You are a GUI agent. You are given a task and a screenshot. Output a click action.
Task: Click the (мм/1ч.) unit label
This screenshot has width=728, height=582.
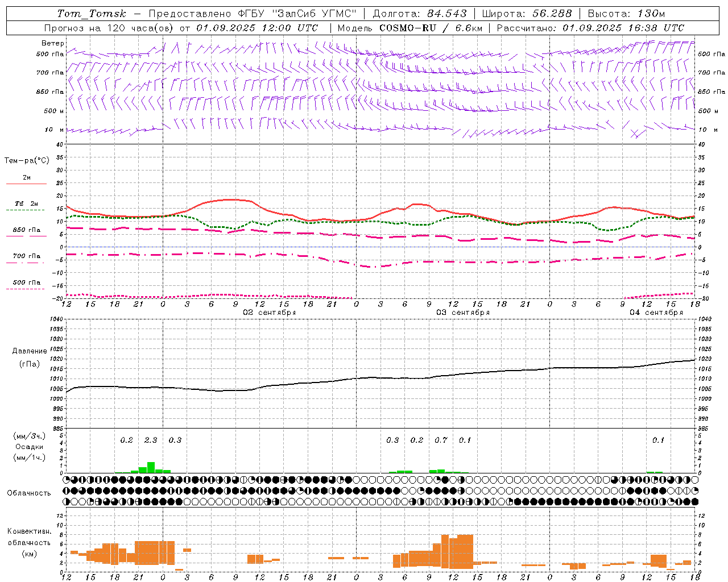[x=29, y=458]
